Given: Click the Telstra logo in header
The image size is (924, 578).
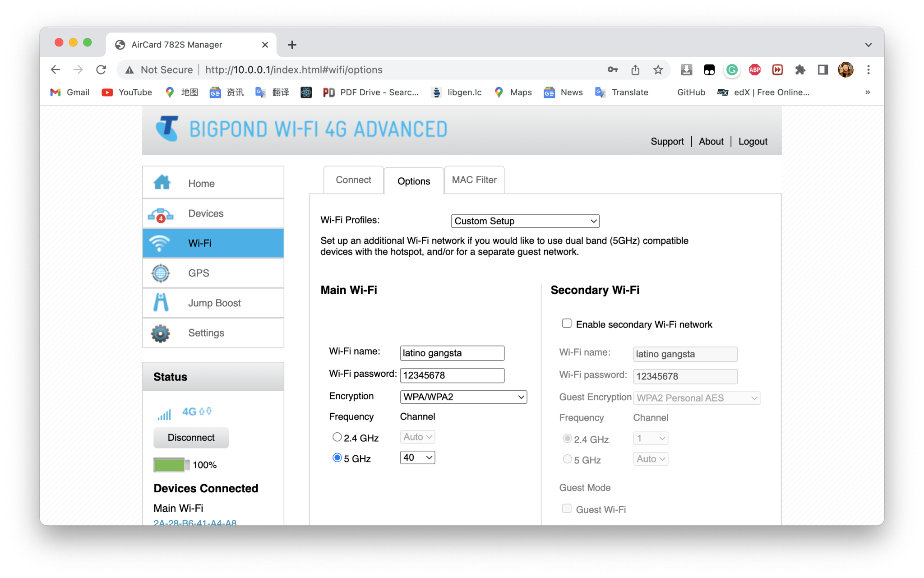Looking at the screenshot, I should [x=167, y=129].
